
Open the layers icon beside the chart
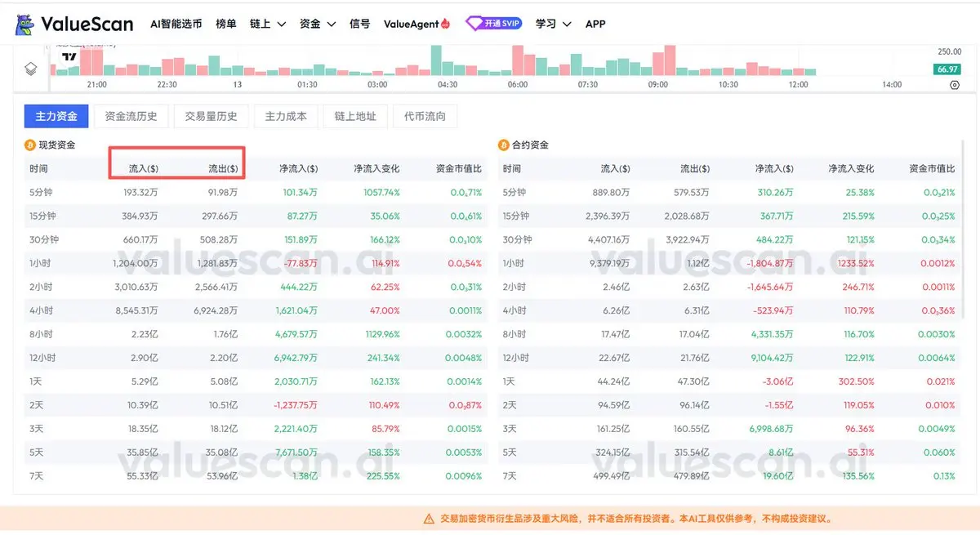tap(31, 69)
